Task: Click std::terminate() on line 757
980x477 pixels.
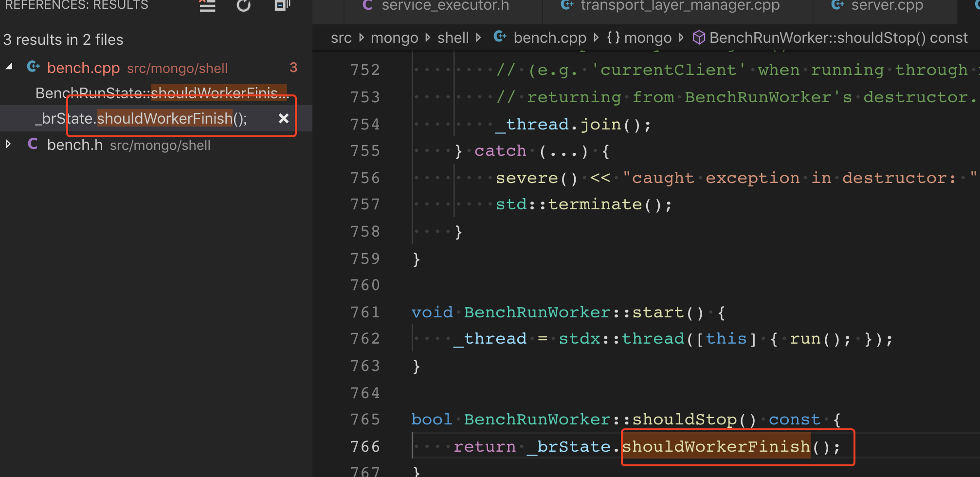Action: [584, 204]
